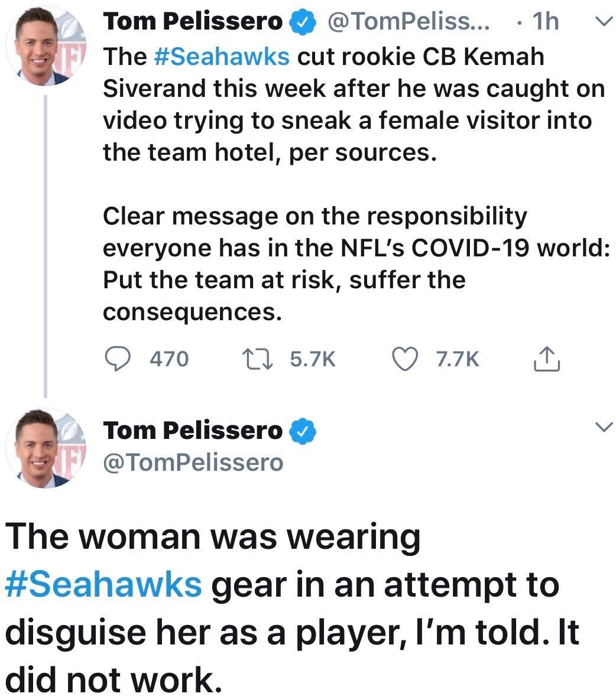Open the #Seahawks hashtag in the reply tweet

point(104,585)
